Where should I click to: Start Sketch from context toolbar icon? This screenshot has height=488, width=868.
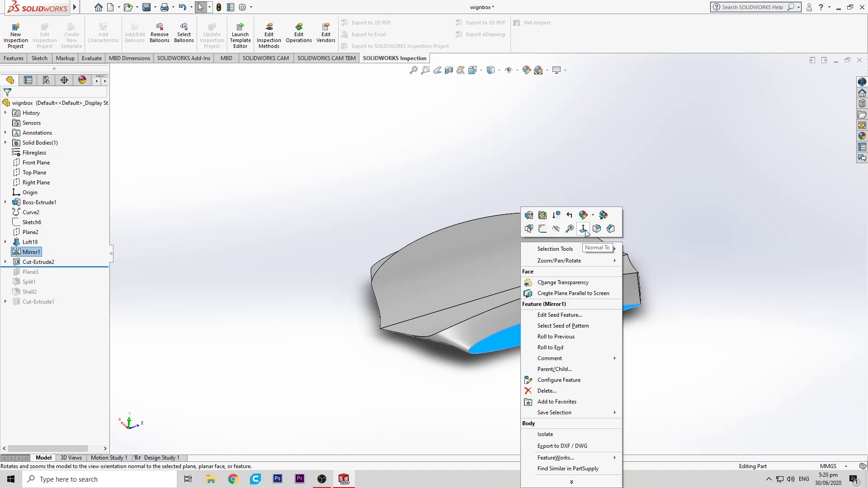pos(542,229)
